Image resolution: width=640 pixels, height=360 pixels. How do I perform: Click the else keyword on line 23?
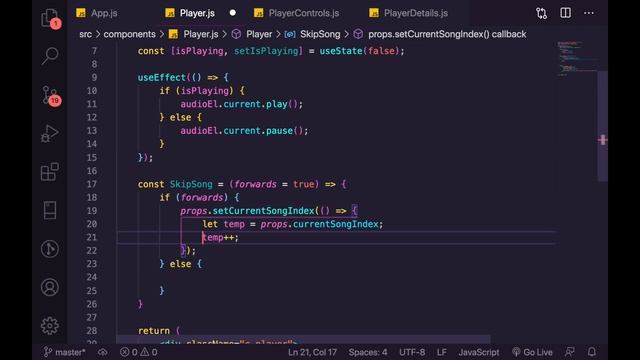(x=180, y=264)
